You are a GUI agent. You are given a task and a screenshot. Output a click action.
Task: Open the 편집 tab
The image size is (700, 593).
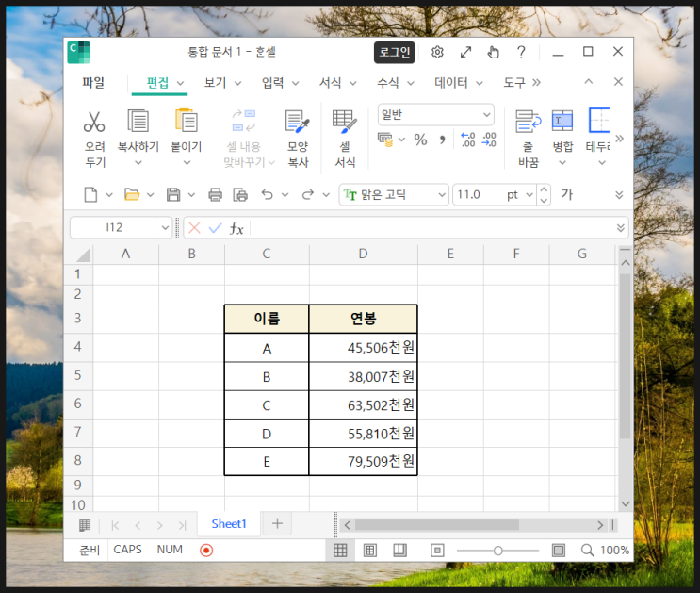pyautogui.click(x=158, y=83)
